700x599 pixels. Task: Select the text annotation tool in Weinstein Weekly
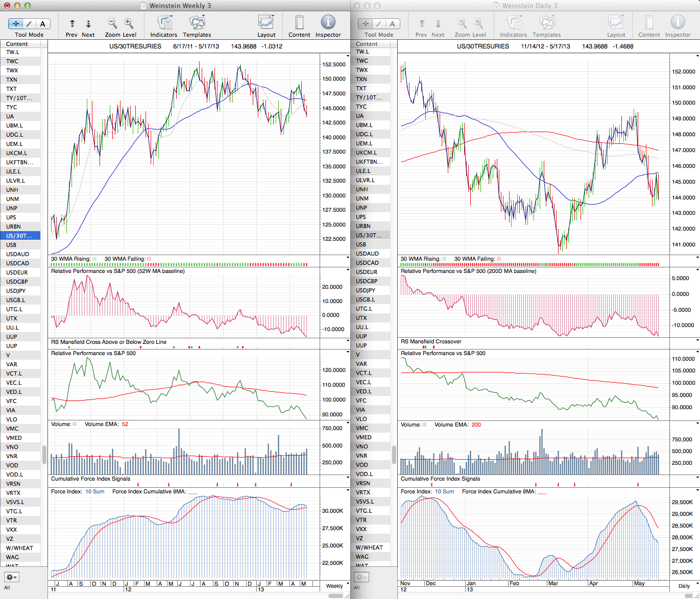[42, 23]
